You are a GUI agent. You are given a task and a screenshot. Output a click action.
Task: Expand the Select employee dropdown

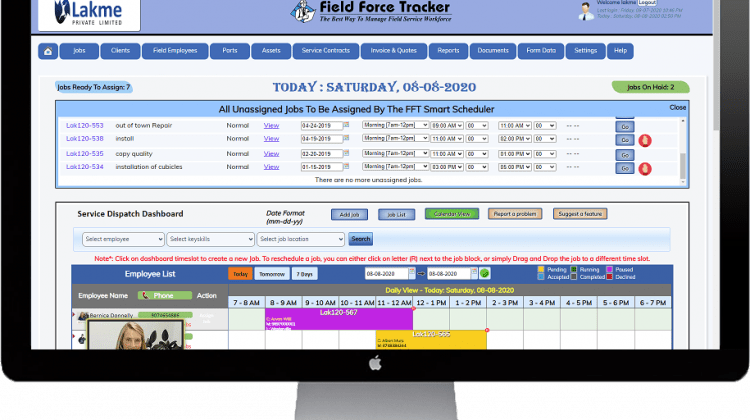(x=122, y=239)
